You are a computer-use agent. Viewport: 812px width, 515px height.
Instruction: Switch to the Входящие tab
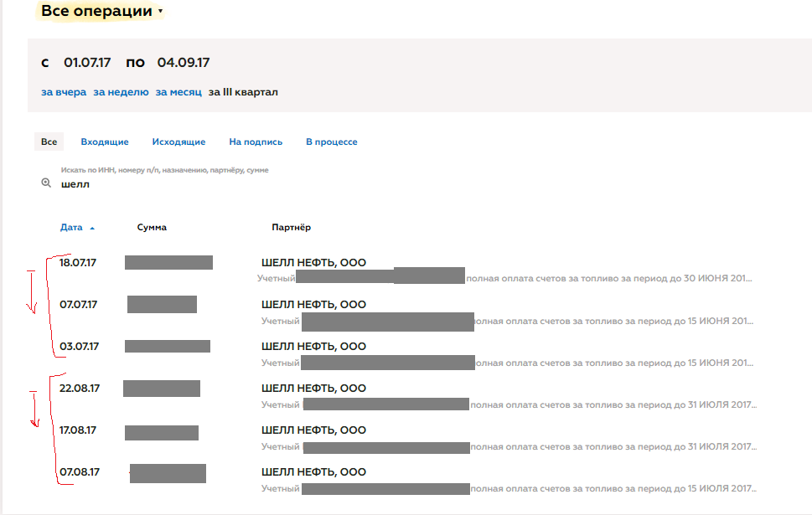click(105, 142)
